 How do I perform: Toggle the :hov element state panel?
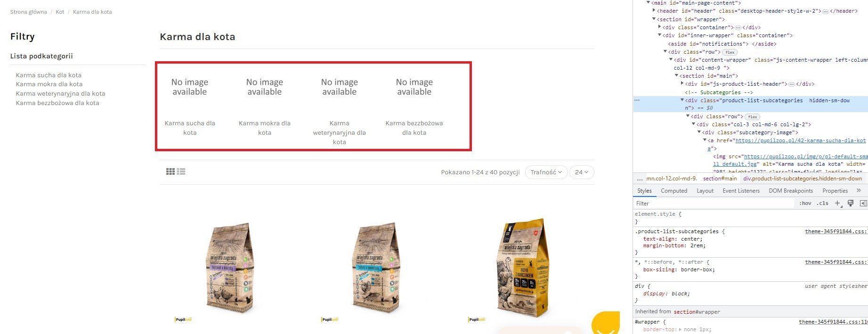(x=805, y=203)
